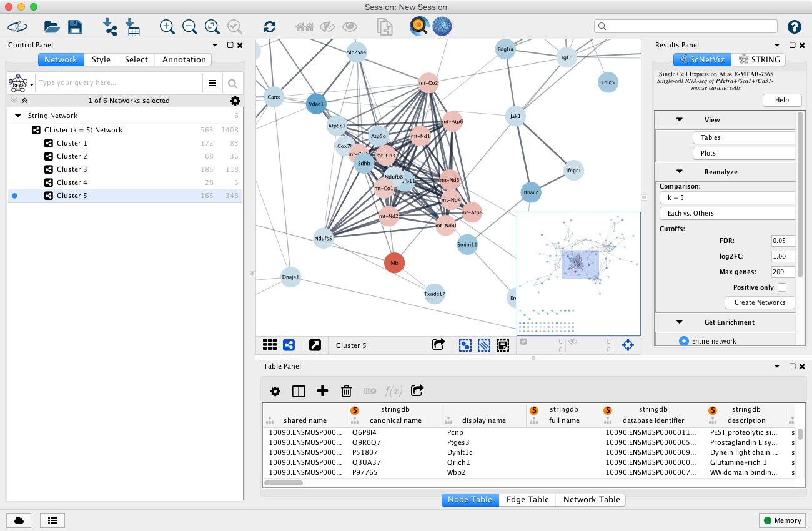Enable the Positive only checkbox
The image size is (812, 531).
click(782, 287)
